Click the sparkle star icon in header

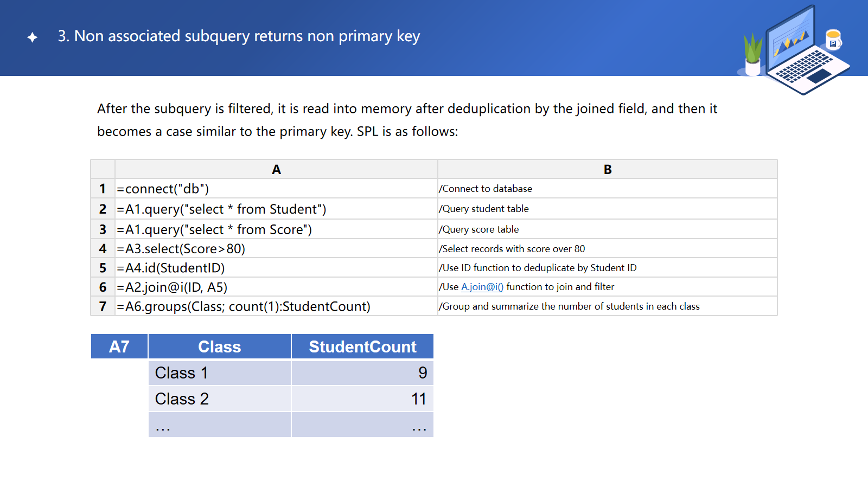tap(33, 37)
